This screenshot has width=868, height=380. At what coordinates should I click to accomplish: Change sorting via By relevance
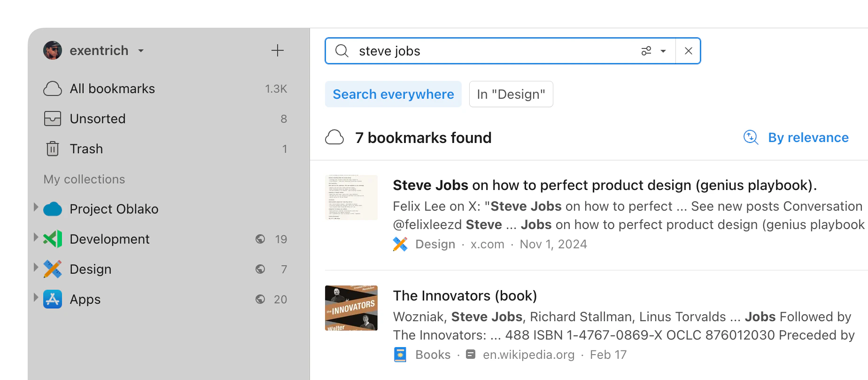pyautogui.click(x=808, y=137)
